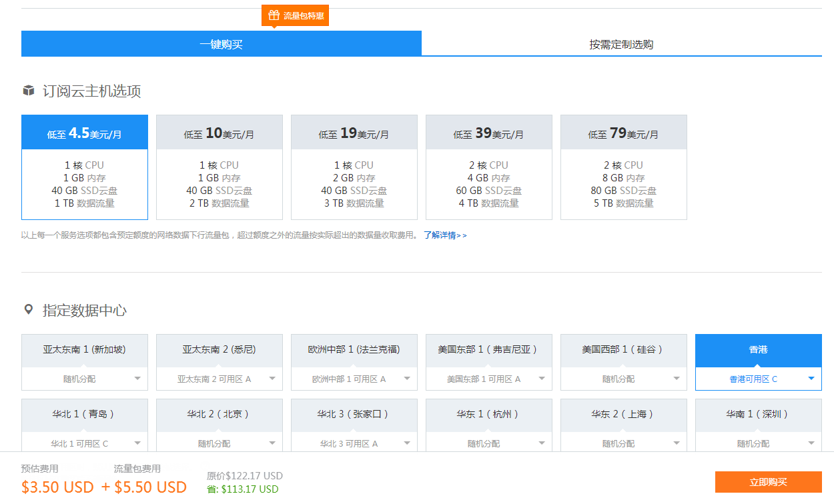Click the $3.50 USD estimated fee

[x=57, y=487]
